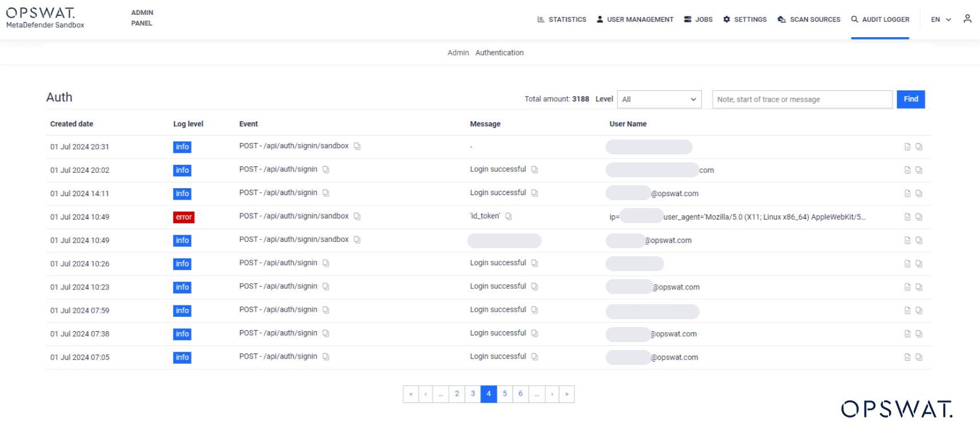Select current page 4 button
The height and width of the screenshot is (445, 980).
click(489, 394)
